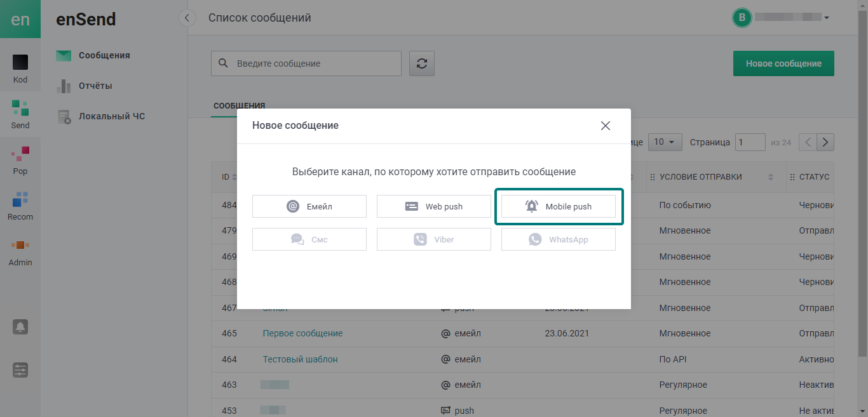Choose the Mobile push channel
Screen dimensions: 868x417
pyautogui.click(x=559, y=206)
